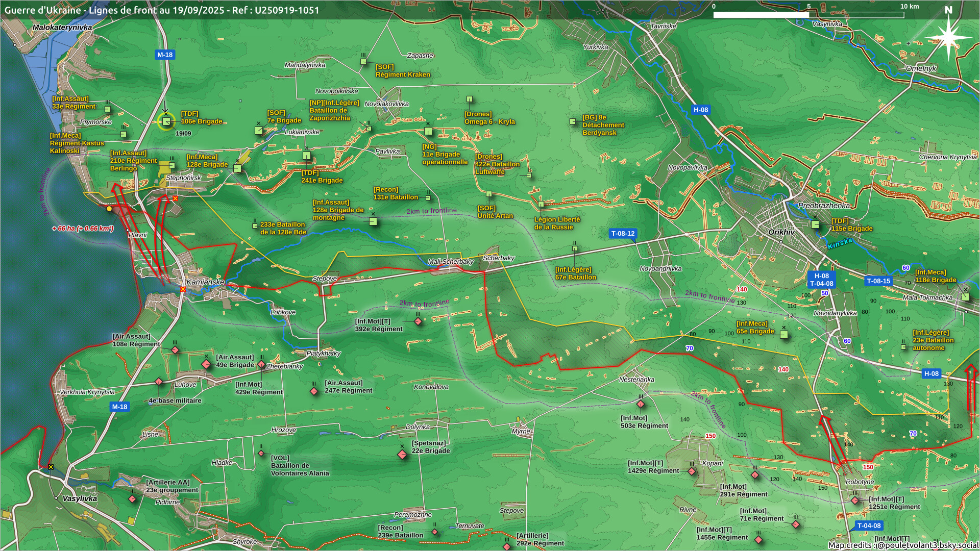Click the H-08 highway shield north of Orikhiv

[700, 110]
